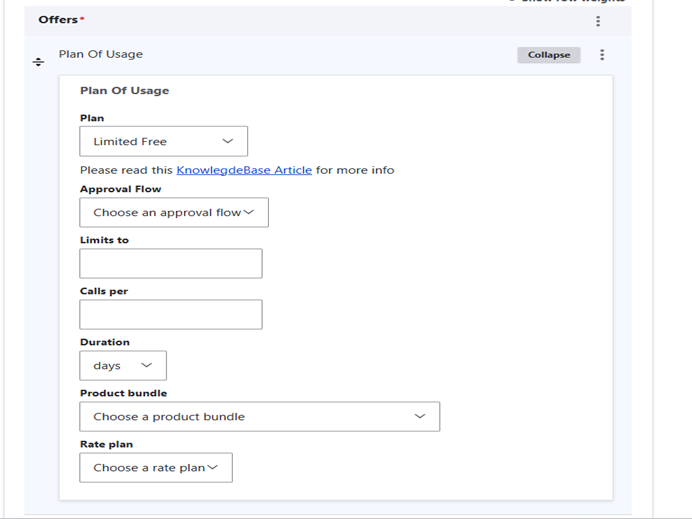Screen dimensions: 692x519
Task: Click the Rate plan field label
Action: [106, 444]
